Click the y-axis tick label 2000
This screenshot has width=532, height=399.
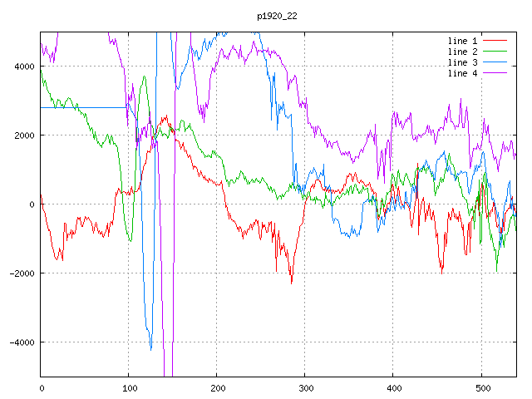(x=23, y=135)
